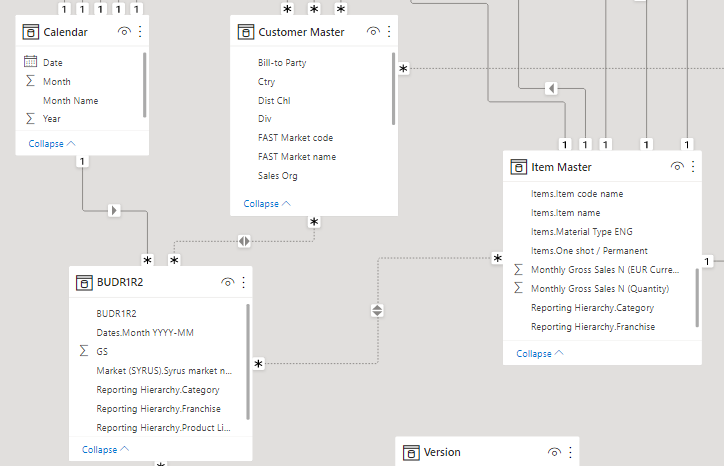Select Reporting Hierarchy.Franchise in BUDR1R2 table
This screenshot has width=724, height=466.
coord(158,408)
